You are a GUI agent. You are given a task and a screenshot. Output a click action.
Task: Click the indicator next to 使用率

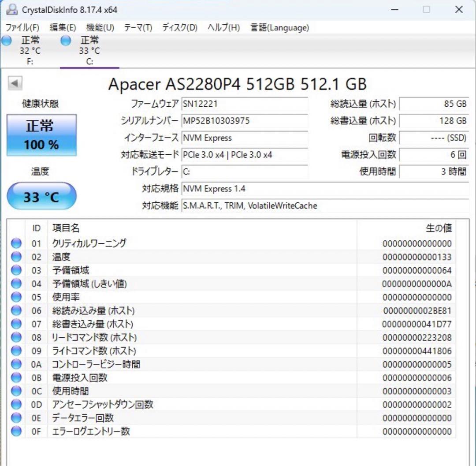coord(16,297)
